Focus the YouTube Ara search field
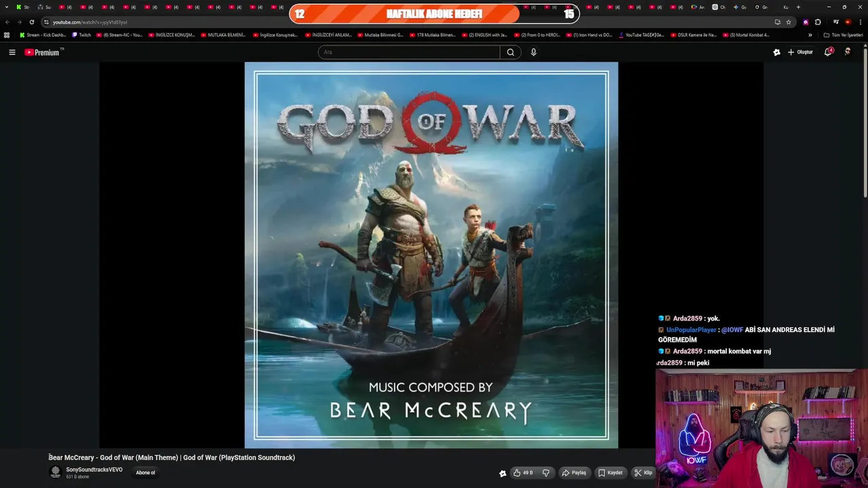The height and width of the screenshot is (488, 868). tap(409, 52)
